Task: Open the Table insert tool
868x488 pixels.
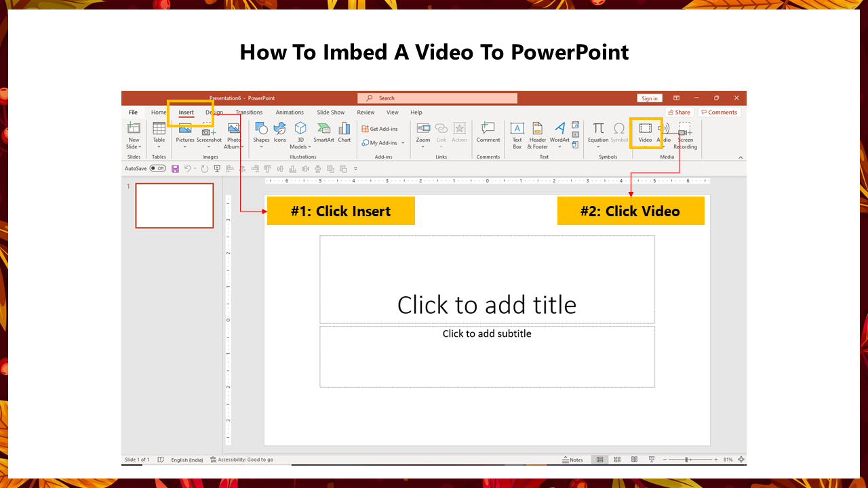Action: tap(159, 136)
